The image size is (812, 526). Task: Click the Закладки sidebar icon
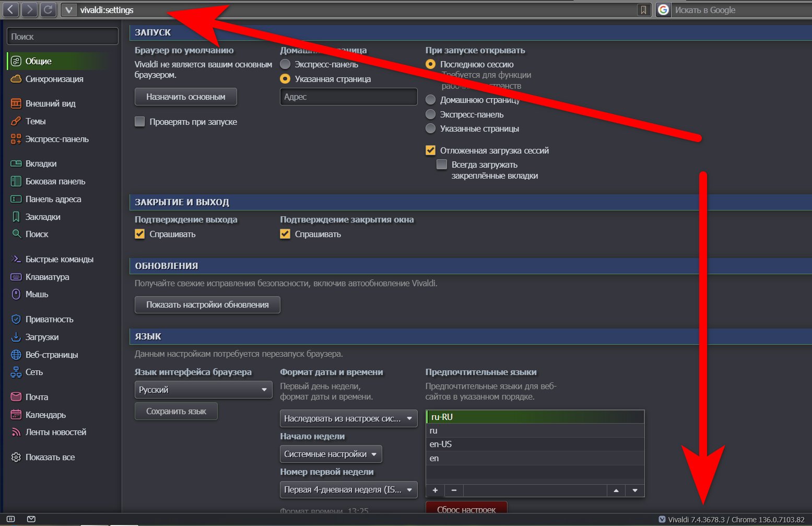pyautogui.click(x=16, y=217)
